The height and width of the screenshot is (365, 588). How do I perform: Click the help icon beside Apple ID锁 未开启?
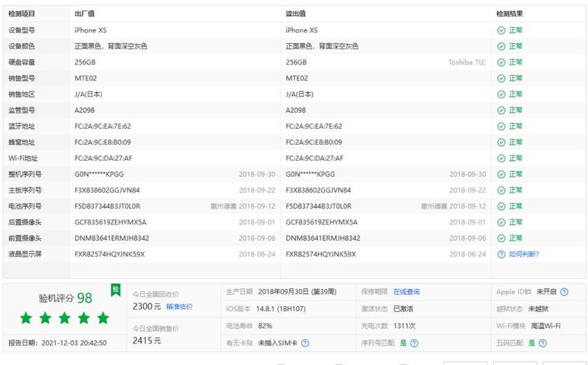click(x=564, y=292)
